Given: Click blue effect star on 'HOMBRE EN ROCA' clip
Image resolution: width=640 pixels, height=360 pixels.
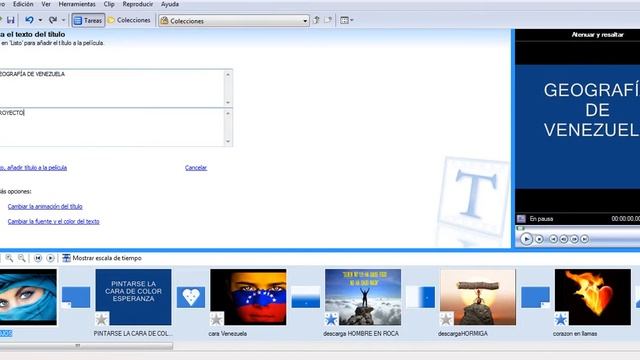Looking at the screenshot, I should click(x=331, y=319).
